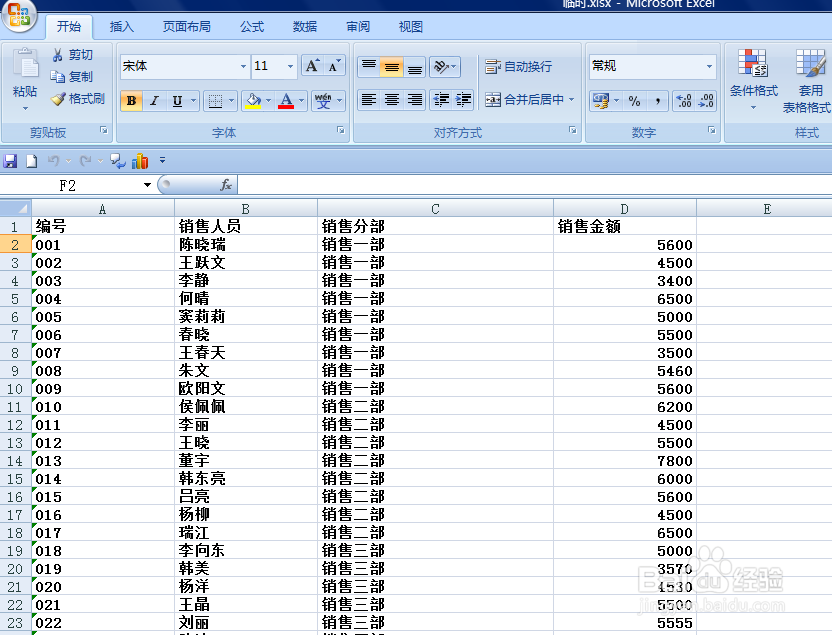Viewport: 832px width, 635px height.
Task: Open the font size 11 dropdown
Action: click(290, 66)
